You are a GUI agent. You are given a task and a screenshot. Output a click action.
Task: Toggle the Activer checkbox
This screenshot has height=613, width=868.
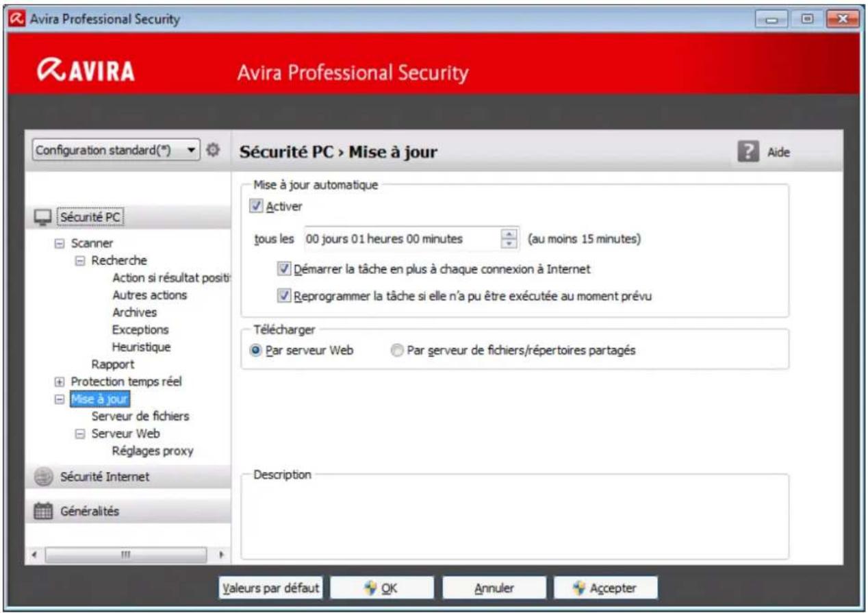(x=256, y=206)
